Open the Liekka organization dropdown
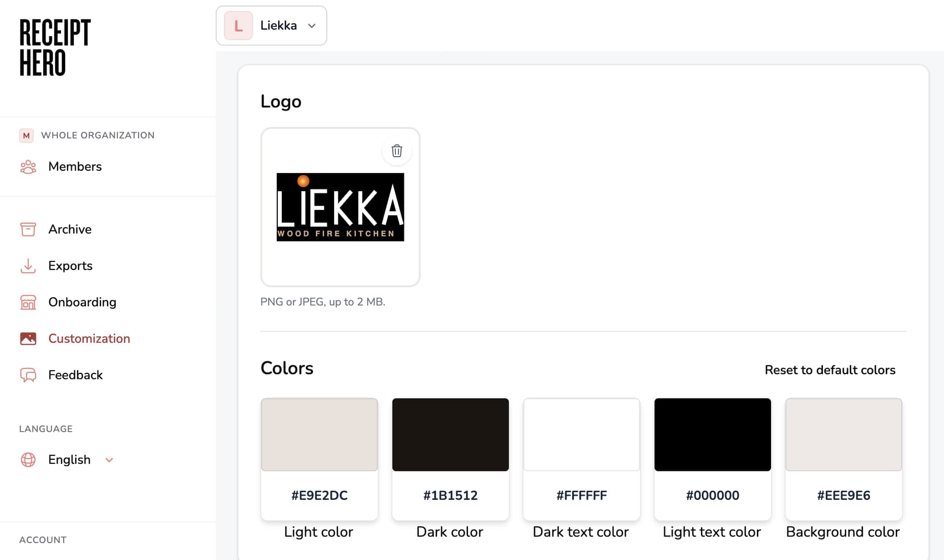Screen dimensions: 944x560 [x=272, y=25]
